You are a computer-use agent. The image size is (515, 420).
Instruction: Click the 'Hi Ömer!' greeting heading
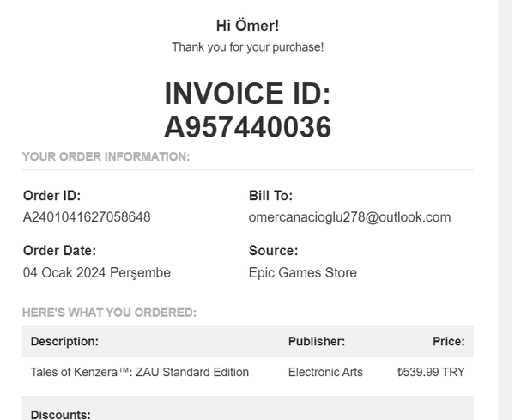(x=248, y=26)
